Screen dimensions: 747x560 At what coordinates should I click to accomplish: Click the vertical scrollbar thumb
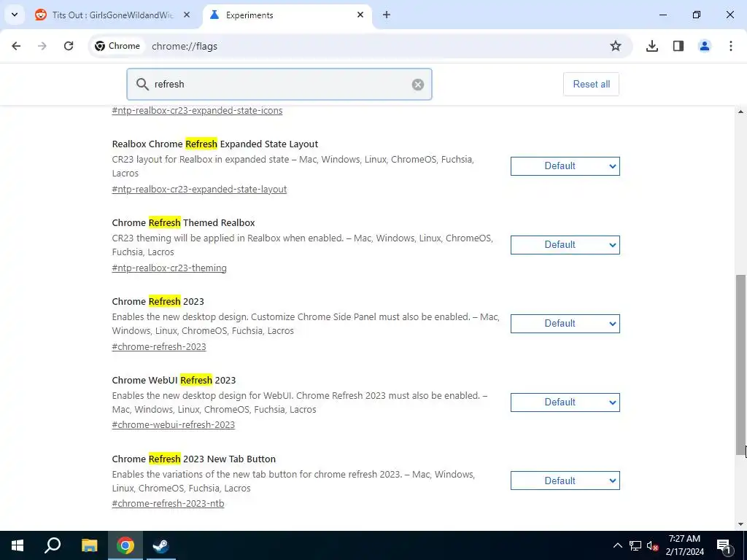point(741,365)
